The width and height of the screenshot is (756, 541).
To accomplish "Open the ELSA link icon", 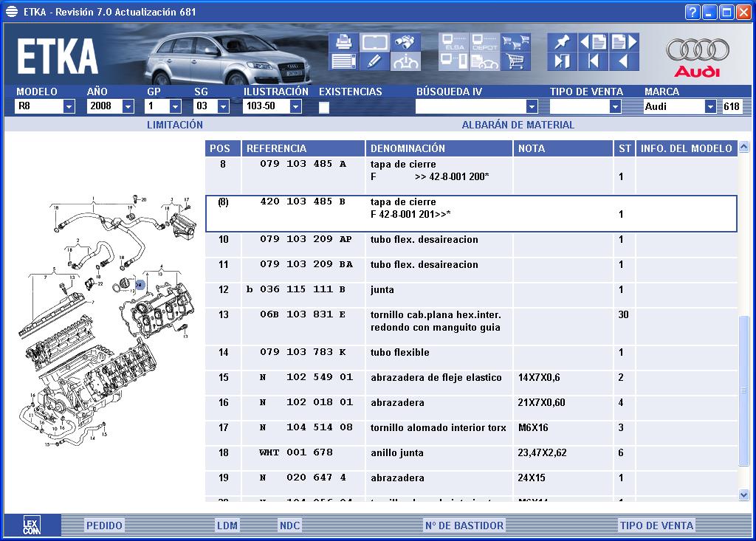I will point(454,42).
